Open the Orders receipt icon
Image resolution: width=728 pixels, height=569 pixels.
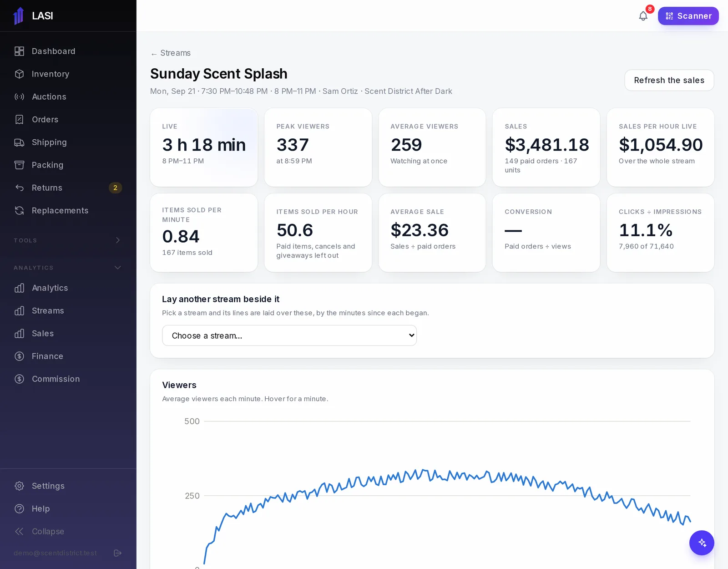tap(19, 120)
